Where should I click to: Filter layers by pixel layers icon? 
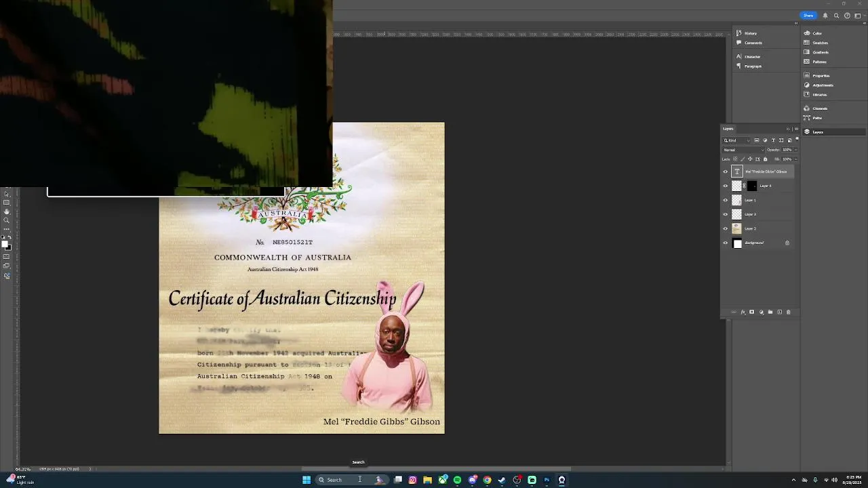click(757, 140)
